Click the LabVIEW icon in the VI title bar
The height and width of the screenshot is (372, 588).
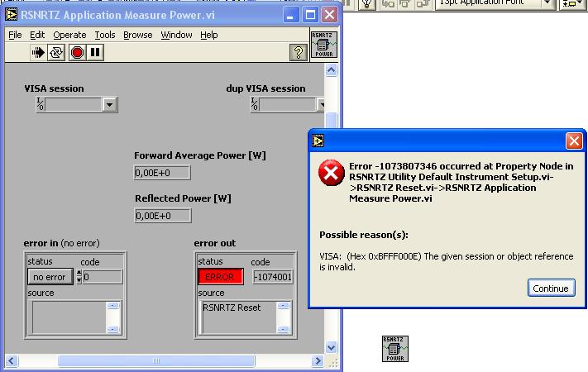tap(12, 15)
